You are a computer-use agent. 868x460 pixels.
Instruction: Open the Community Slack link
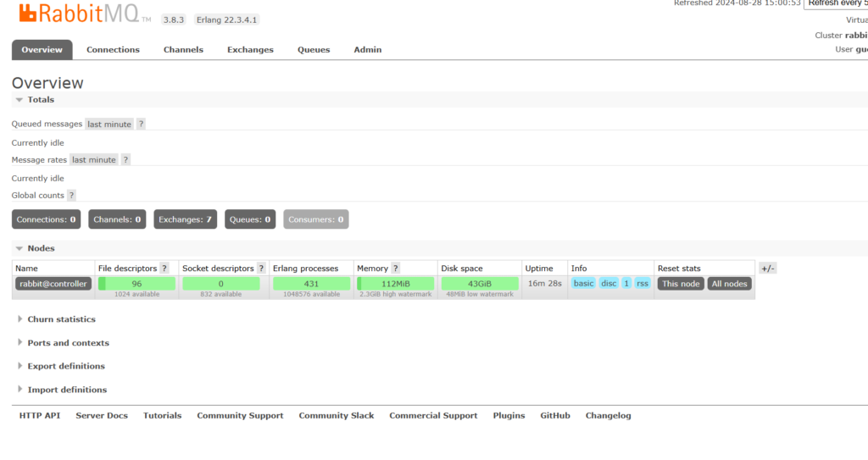click(x=337, y=416)
